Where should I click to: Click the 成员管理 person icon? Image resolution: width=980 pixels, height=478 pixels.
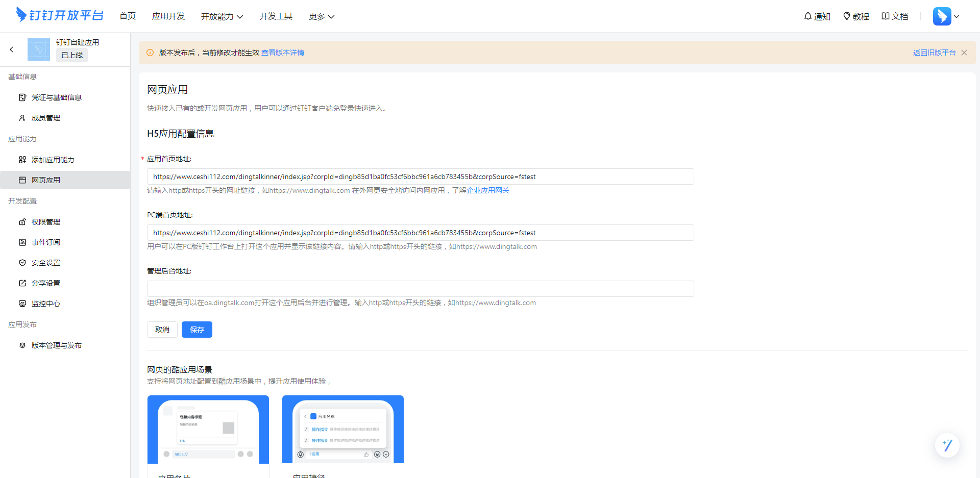tap(22, 118)
